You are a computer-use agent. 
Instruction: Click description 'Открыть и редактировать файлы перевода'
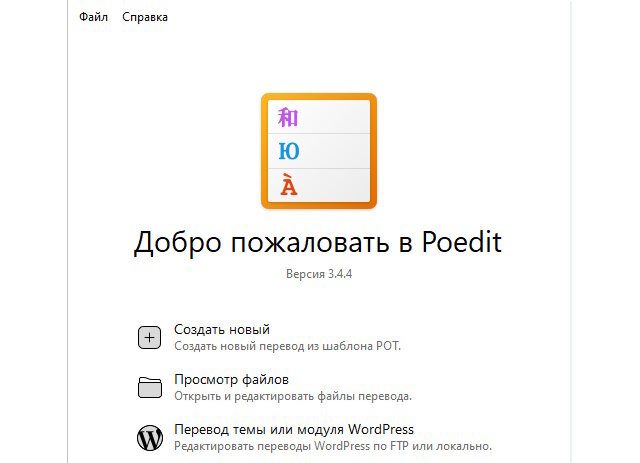click(293, 397)
